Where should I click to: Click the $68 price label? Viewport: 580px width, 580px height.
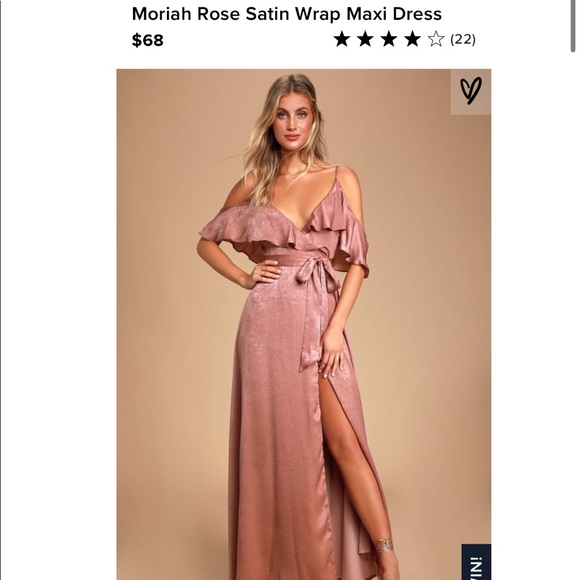coord(148,40)
